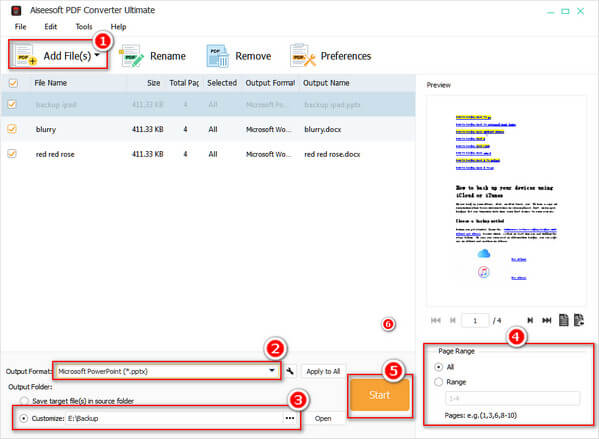This screenshot has width=599, height=439.
Task: Click the browse ellipsis button
Action: [x=290, y=418]
